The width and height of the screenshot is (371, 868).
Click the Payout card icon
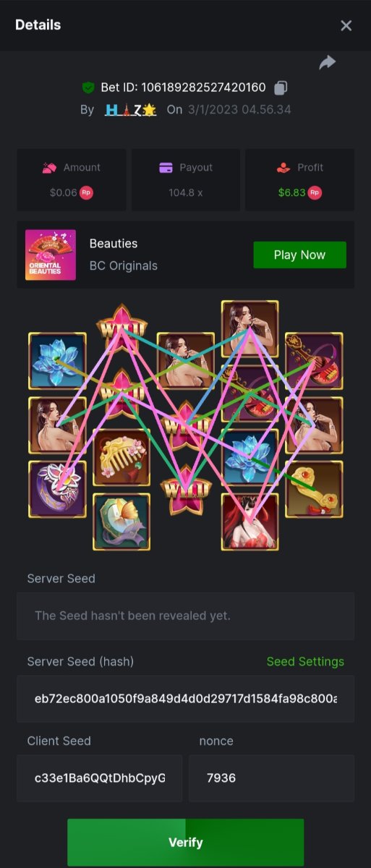(x=166, y=168)
